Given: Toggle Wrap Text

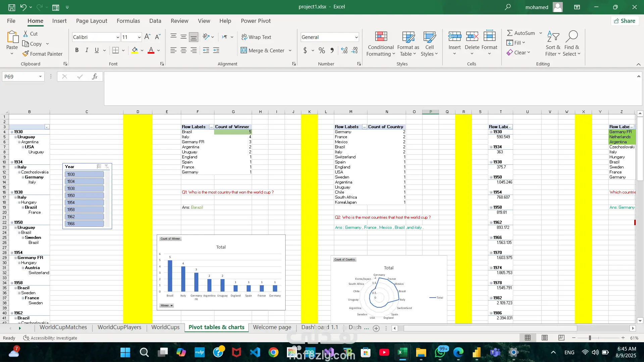Looking at the screenshot, I should click(x=256, y=37).
